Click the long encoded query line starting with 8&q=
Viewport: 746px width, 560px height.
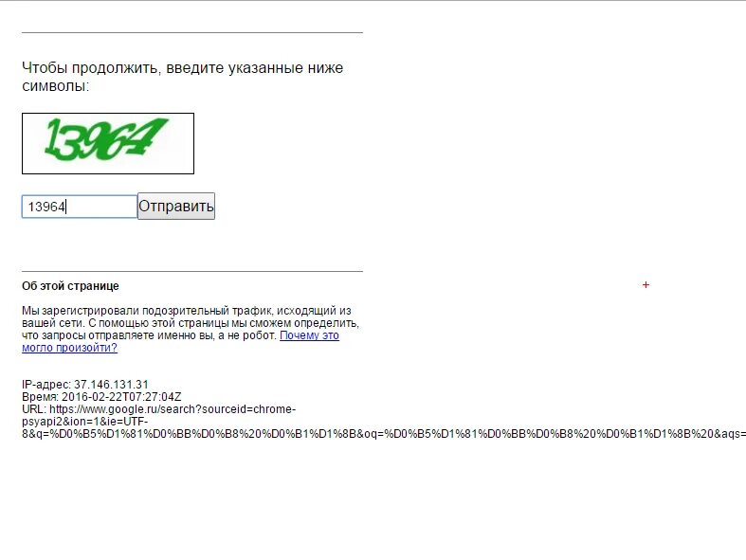click(x=384, y=434)
